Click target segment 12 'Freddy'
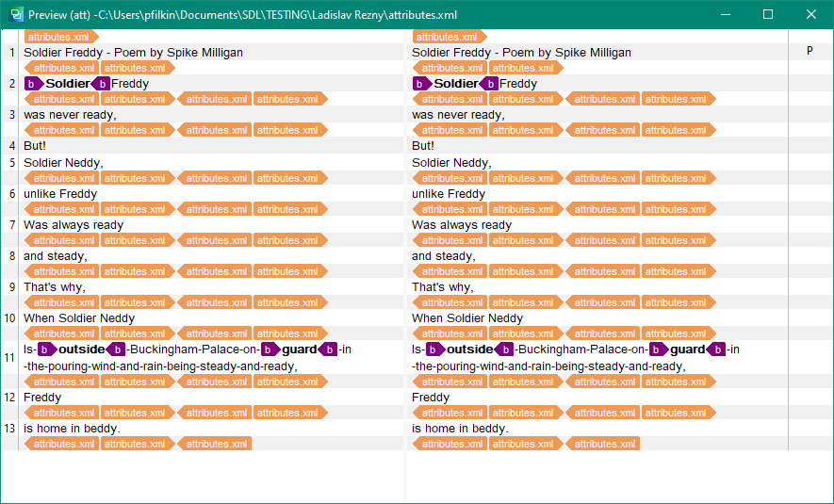This screenshot has width=834, height=504. coord(431,398)
